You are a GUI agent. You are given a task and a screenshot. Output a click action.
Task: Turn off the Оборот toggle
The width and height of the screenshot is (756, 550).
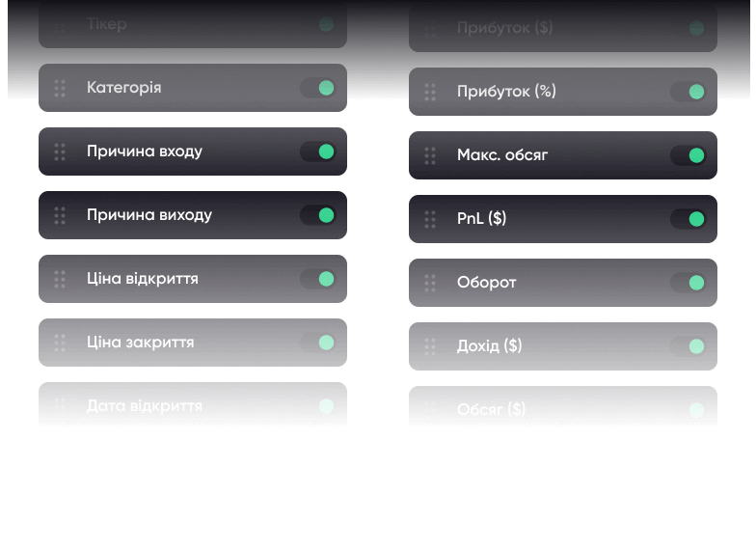pyautogui.click(x=688, y=283)
